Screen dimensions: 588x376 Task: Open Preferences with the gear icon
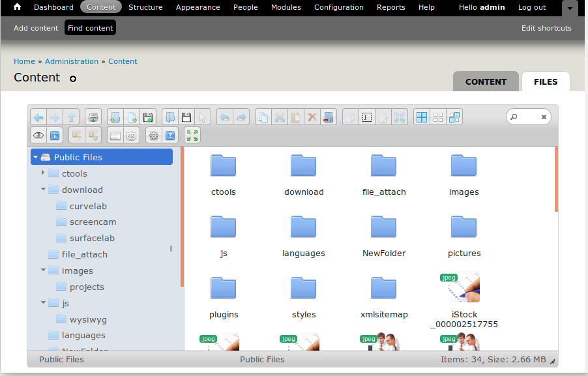pos(154,136)
